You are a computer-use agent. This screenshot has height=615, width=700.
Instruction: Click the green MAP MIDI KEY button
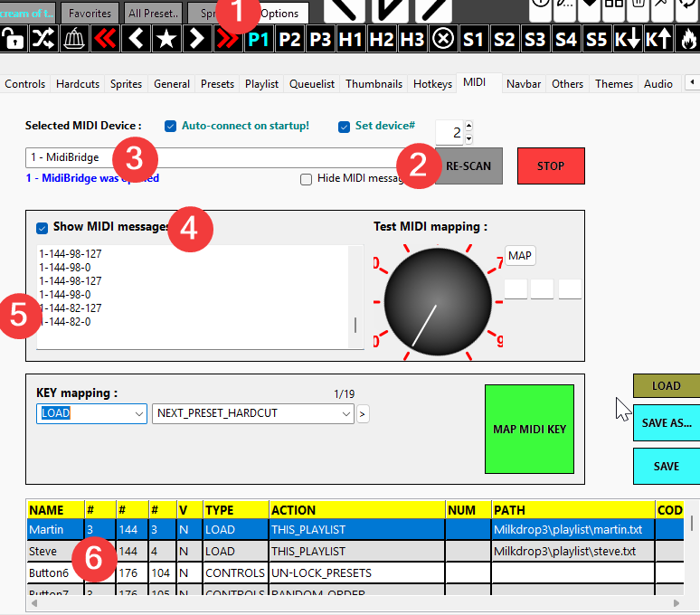(x=529, y=429)
